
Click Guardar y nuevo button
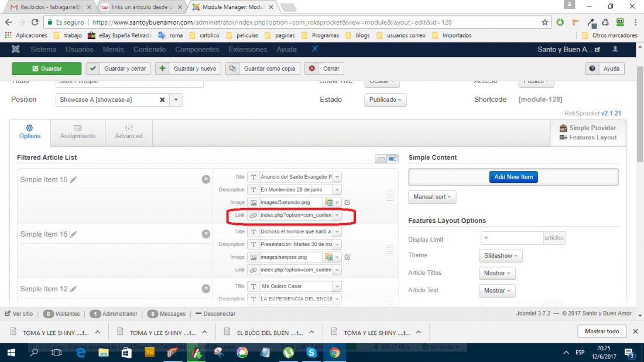coord(188,69)
